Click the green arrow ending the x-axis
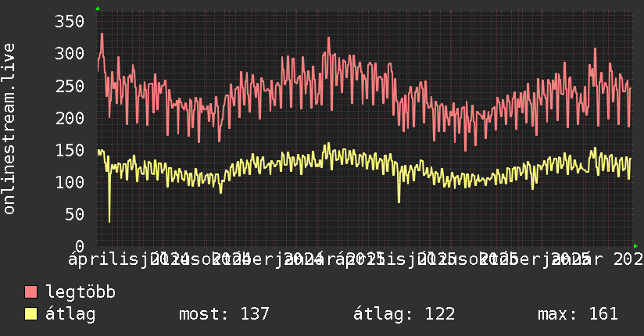Viewport: 644px width, 336px height. [x=635, y=246]
